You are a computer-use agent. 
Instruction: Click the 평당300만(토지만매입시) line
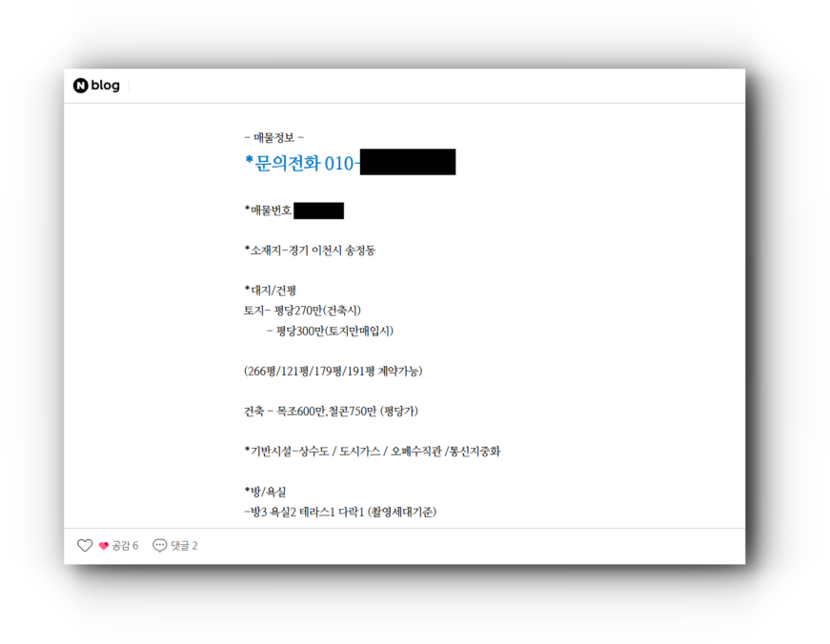pyautogui.click(x=330, y=332)
